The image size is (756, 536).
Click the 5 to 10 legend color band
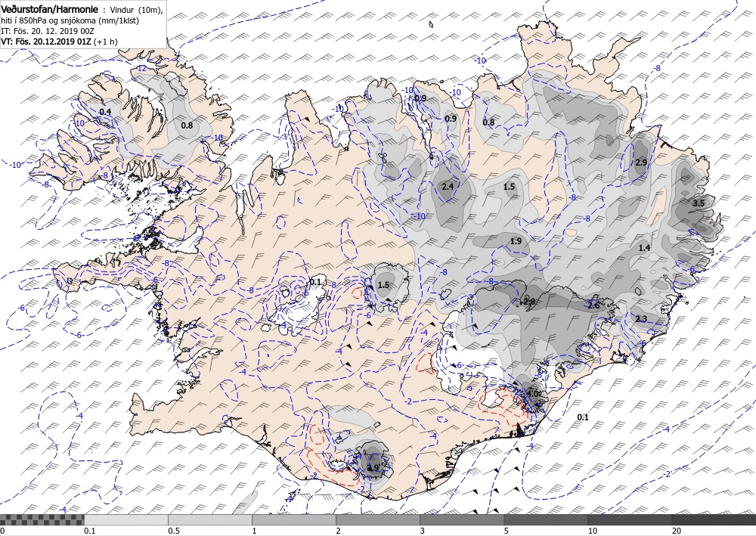click(x=546, y=519)
